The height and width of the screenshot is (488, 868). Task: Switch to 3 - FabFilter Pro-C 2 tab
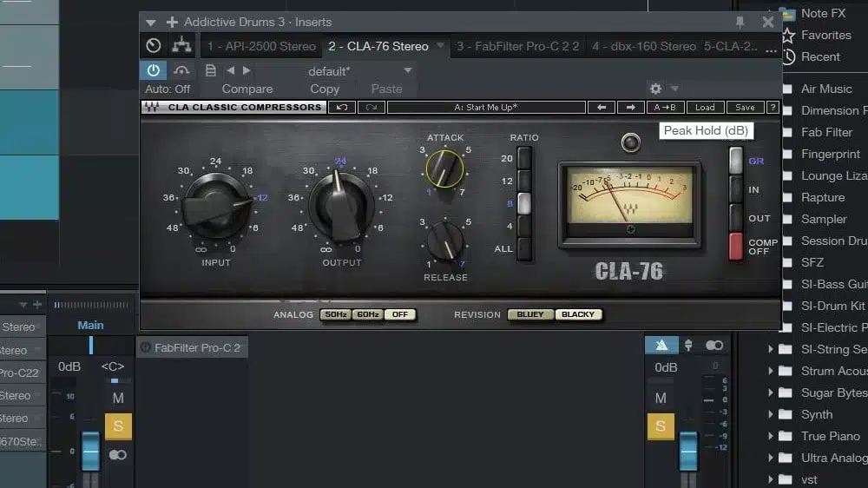click(517, 47)
